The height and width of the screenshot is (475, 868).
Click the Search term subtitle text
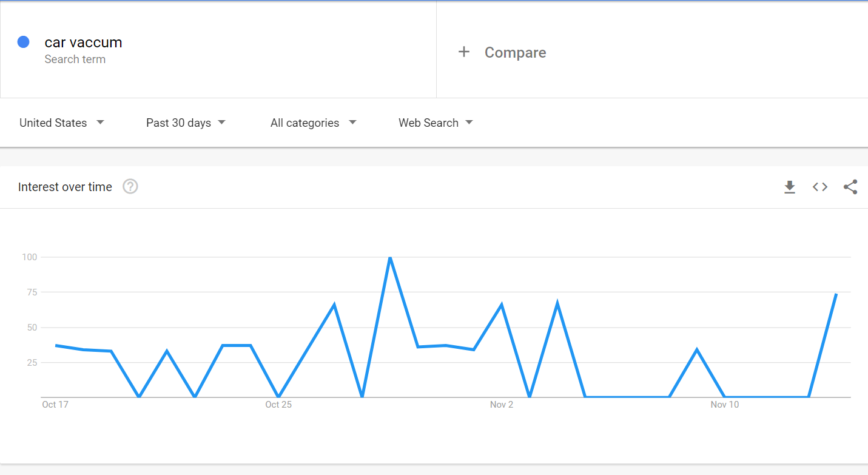(x=75, y=59)
